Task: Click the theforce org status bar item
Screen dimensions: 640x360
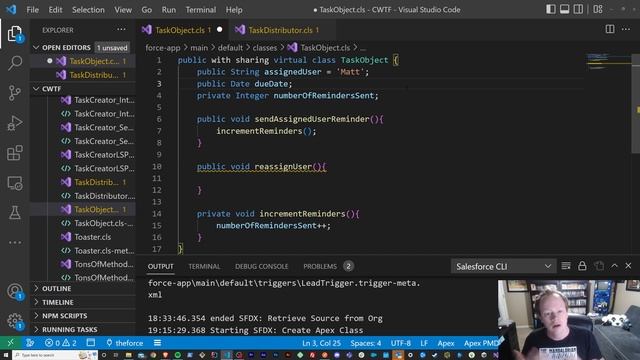Action: click(x=124, y=343)
